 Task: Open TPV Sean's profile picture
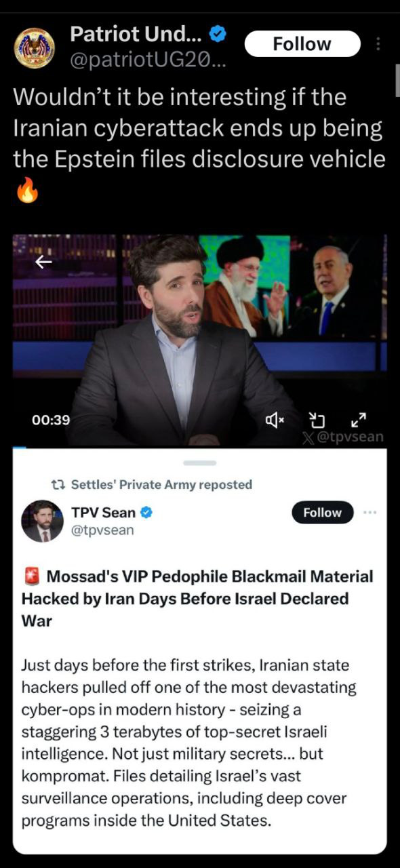[42, 522]
